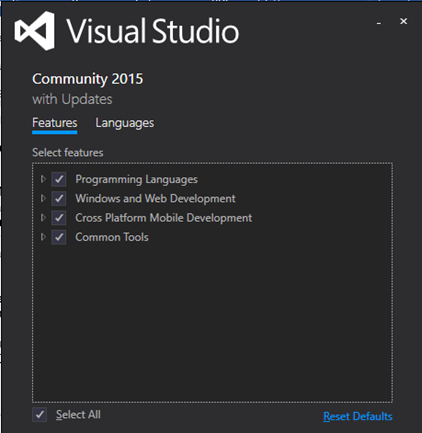Click the Select All label text
The image size is (422, 433).
tap(78, 415)
